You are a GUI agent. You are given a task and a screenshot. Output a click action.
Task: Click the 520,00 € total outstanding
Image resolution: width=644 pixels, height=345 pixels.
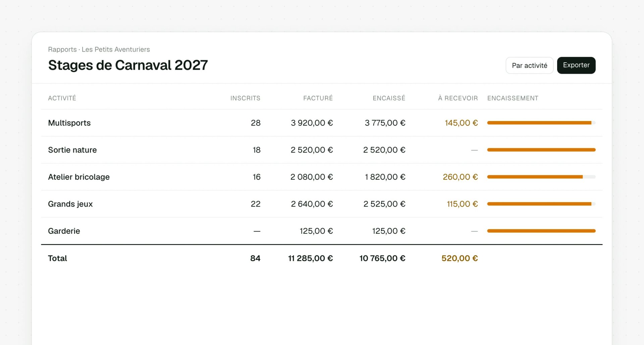coord(460,258)
